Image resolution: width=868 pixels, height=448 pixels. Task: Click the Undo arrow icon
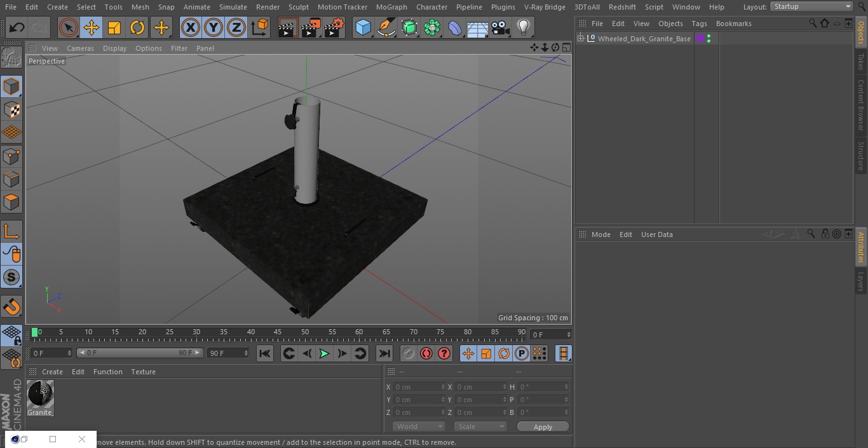[17, 28]
